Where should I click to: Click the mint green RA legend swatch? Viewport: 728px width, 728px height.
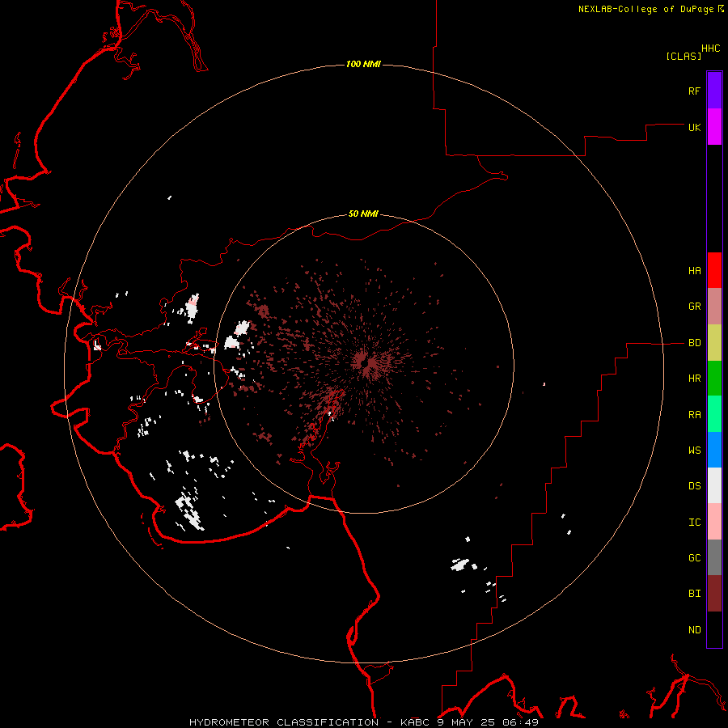click(x=714, y=414)
